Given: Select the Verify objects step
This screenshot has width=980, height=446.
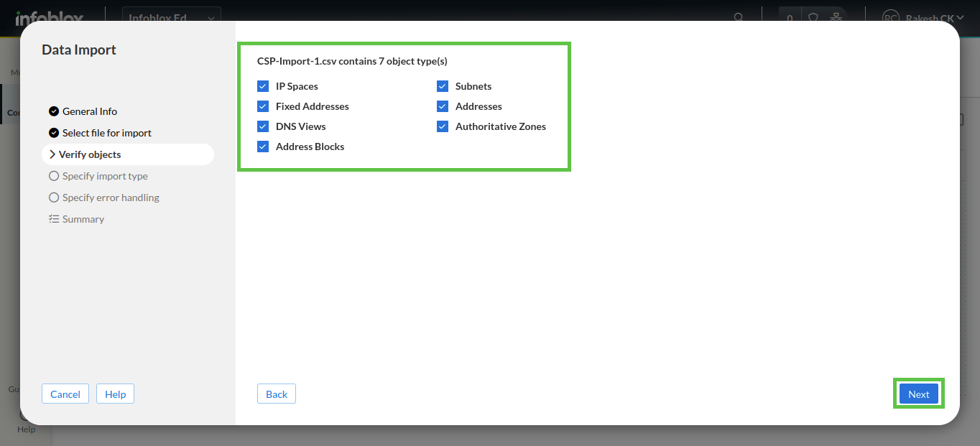Looking at the screenshot, I should coord(90,154).
